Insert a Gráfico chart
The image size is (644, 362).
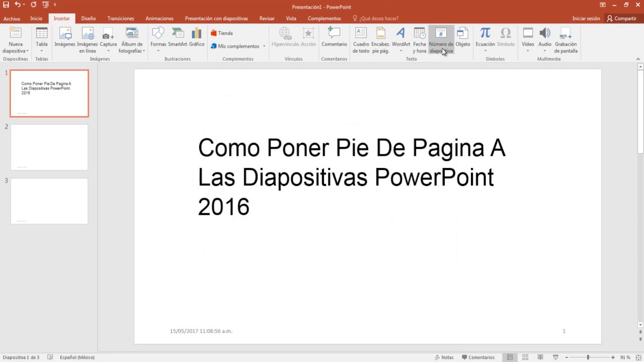(197, 38)
